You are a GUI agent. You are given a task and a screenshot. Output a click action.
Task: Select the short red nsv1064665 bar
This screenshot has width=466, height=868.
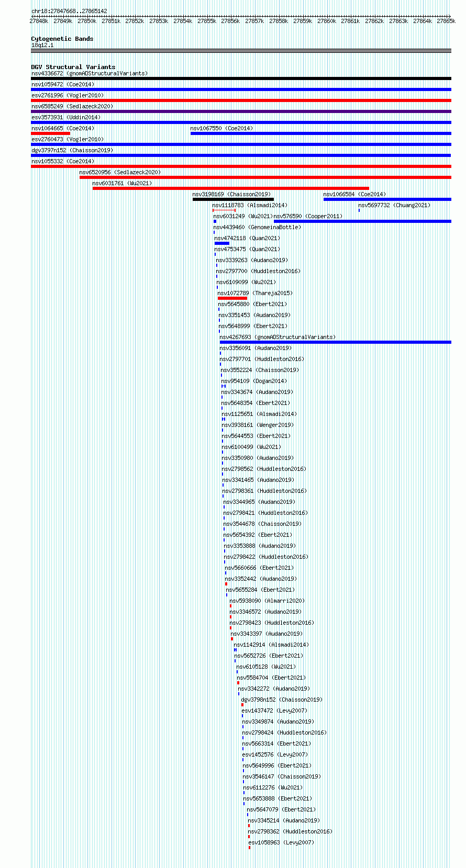coord(50,133)
